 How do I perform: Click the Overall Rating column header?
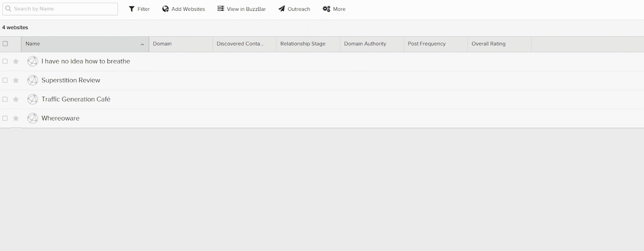click(488, 44)
